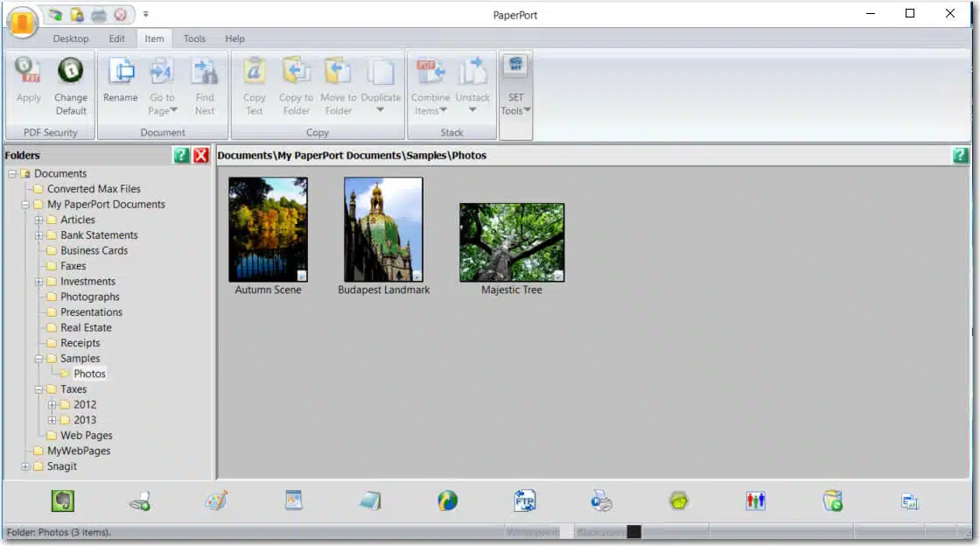Click the scanner icon in quick access toolbar
The width and height of the screenshot is (980, 546).
click(x=56, y=14)
